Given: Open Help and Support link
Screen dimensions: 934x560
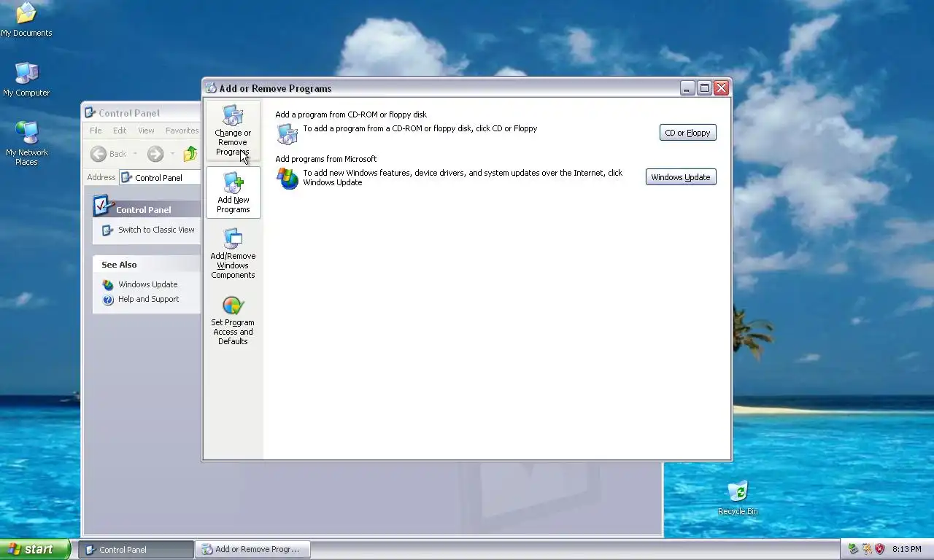Looking at the screenshot, I should click(148, 299).
